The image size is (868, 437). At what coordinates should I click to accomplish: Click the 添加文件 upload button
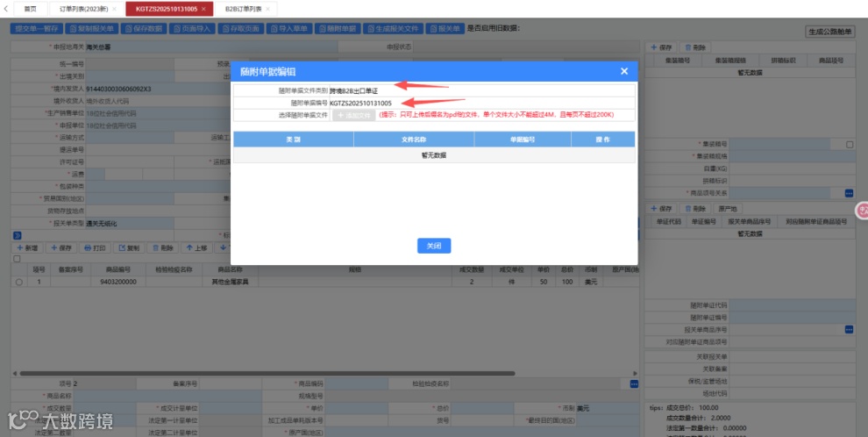pyautogui.click(x=353, y=115)
